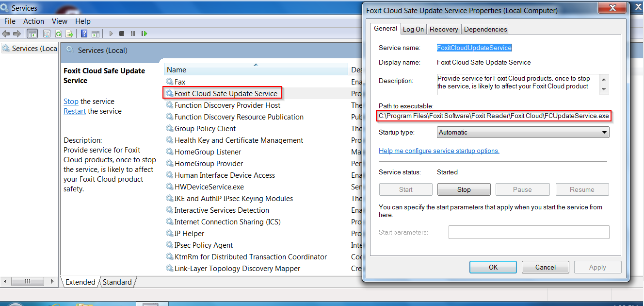Click description box scroll down arrow
Viewport: 644px width, 306px height.
pyautogui.click(x=604, y=89)
